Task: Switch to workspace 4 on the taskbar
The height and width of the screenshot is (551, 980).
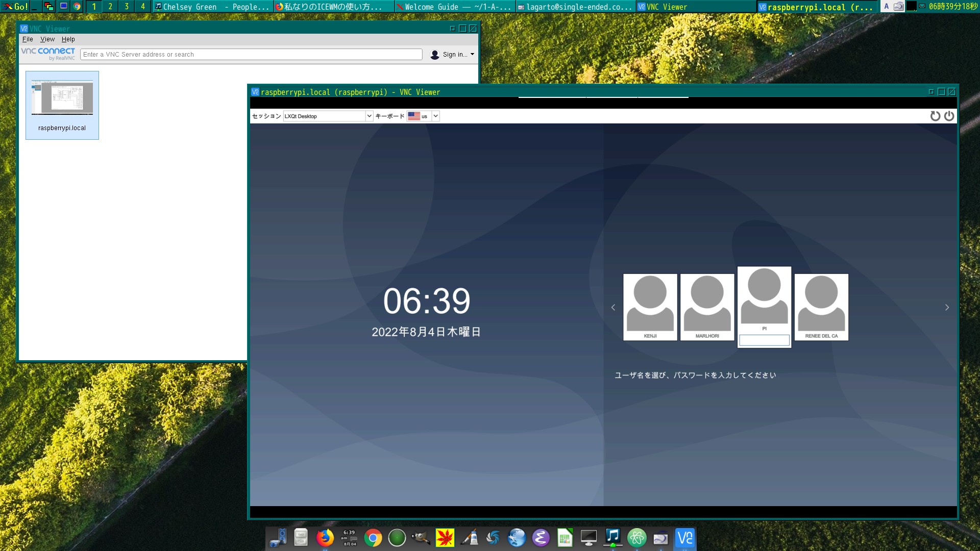Action: pyautogui.click(x=142, y=7)
